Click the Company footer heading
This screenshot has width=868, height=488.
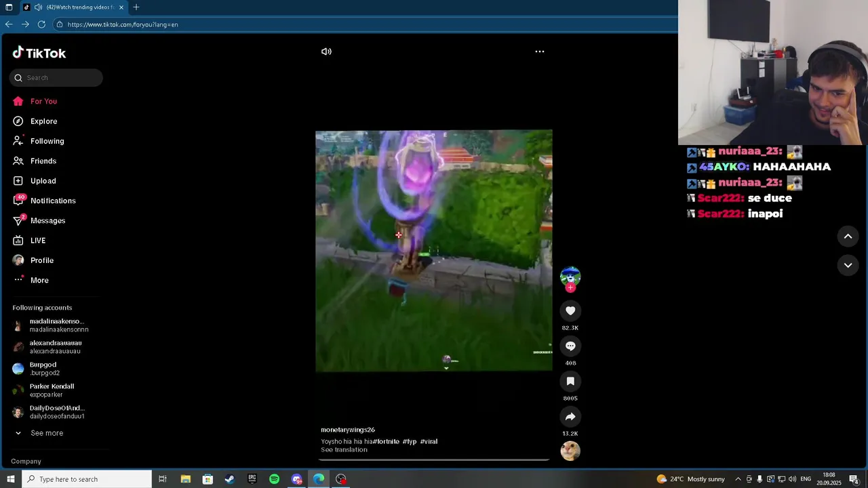click(x=26, y=461)
